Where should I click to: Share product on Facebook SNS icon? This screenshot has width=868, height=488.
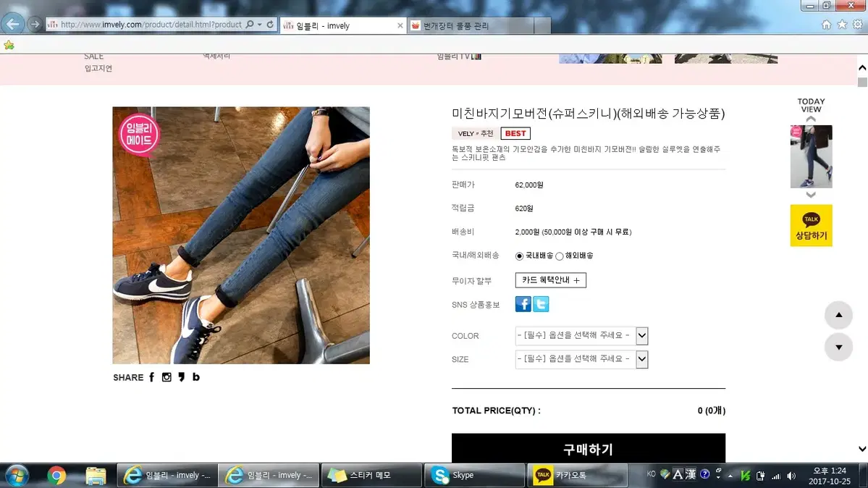pyautogui.click(x=523, y=304)
